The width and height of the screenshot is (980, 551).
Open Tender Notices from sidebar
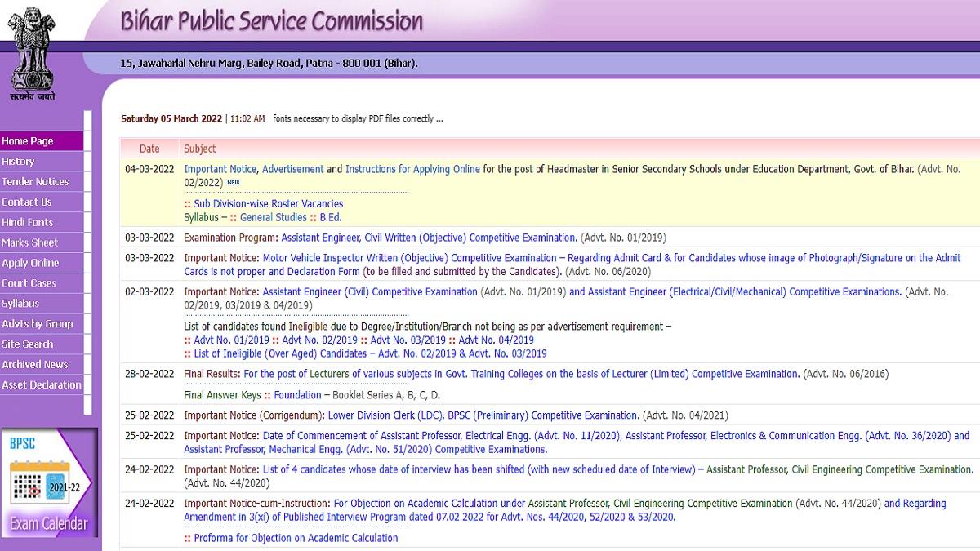(x=35, y=182)
